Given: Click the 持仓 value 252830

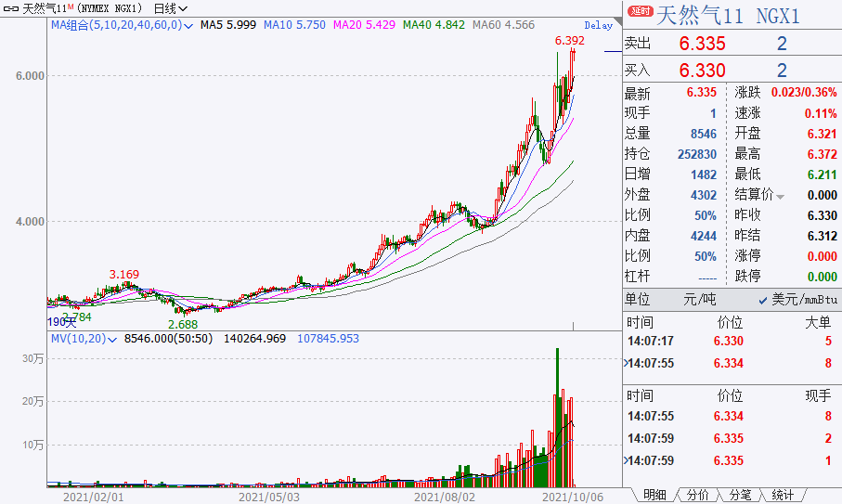Looking at the screenshot, I should [x=697, y=155].
